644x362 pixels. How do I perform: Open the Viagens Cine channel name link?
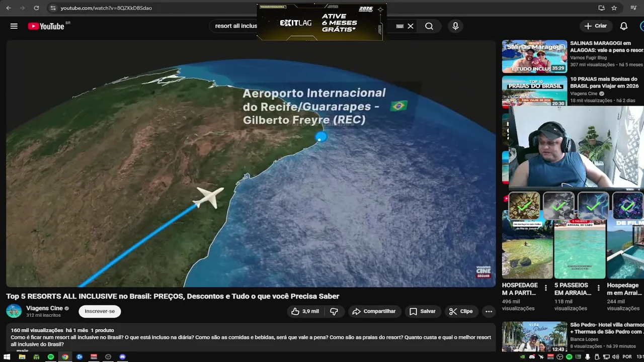click(x=44, y=308)
